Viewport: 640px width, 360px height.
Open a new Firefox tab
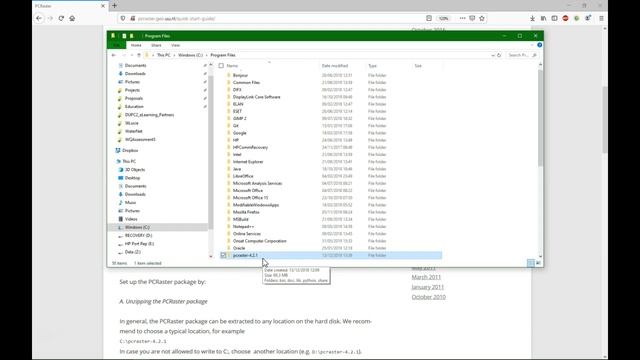(114, 6)
